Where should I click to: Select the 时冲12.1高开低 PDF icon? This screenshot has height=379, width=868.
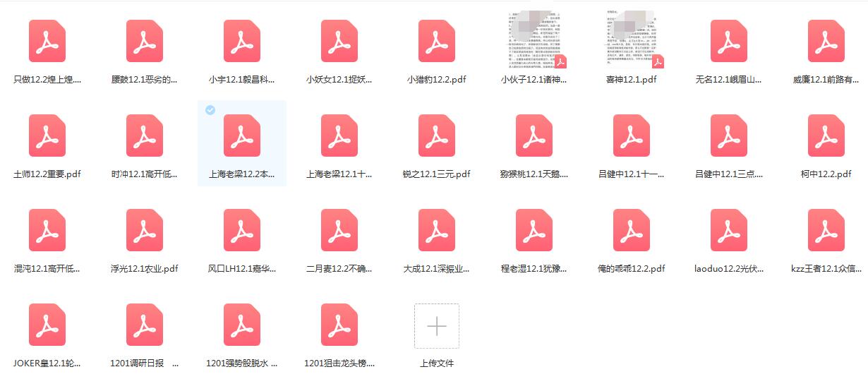tap(145, 136)
